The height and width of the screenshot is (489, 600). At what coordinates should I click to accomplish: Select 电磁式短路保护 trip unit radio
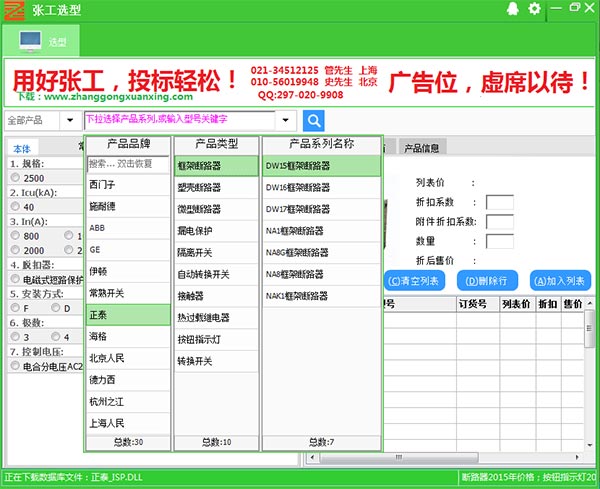(x=15, y=279)
